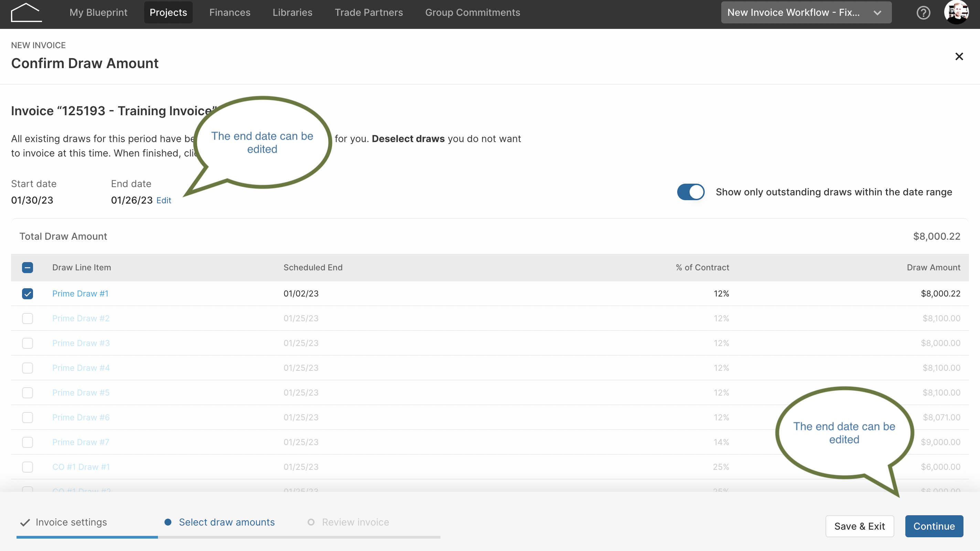980x551 pixels.
Task: Open the Projects menu
Action: [x=168, y=12]
